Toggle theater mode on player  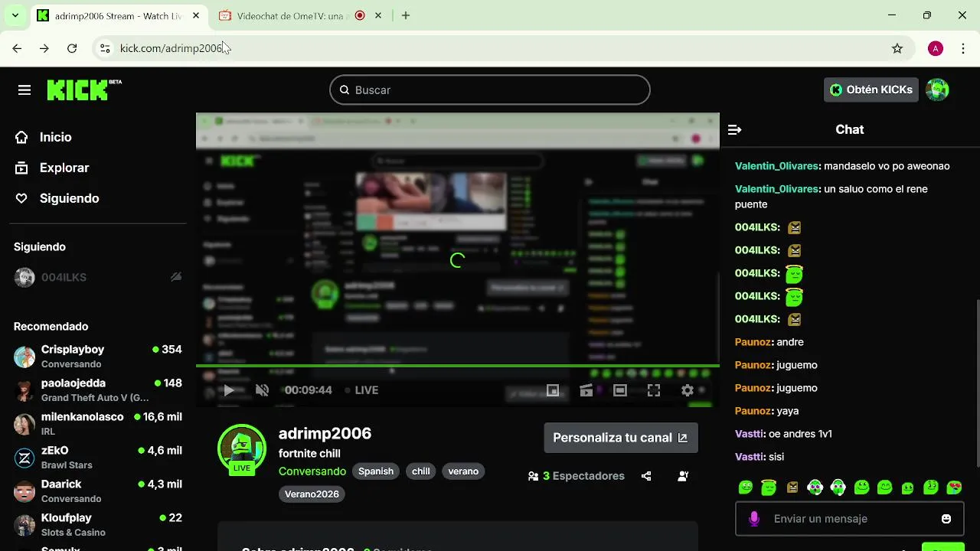(x=620, y=390)
